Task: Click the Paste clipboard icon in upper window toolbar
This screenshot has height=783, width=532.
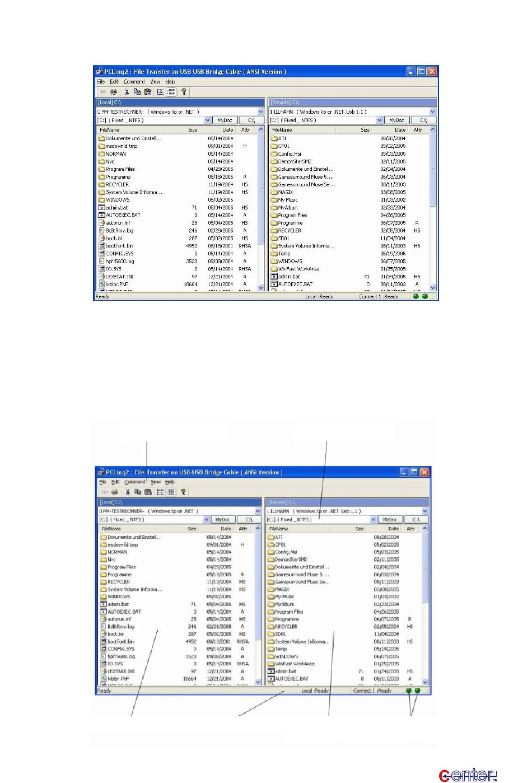Action: click(x=147, y=92)
